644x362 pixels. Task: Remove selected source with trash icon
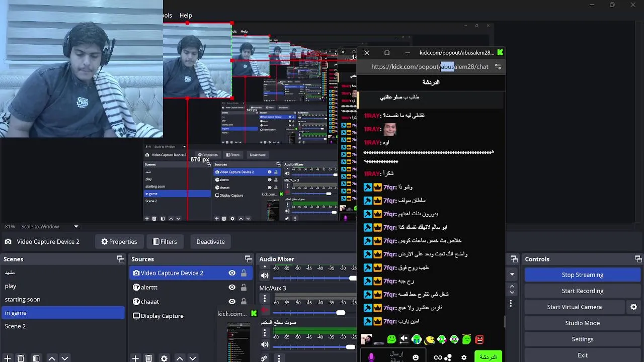click(x=149, y=358)
